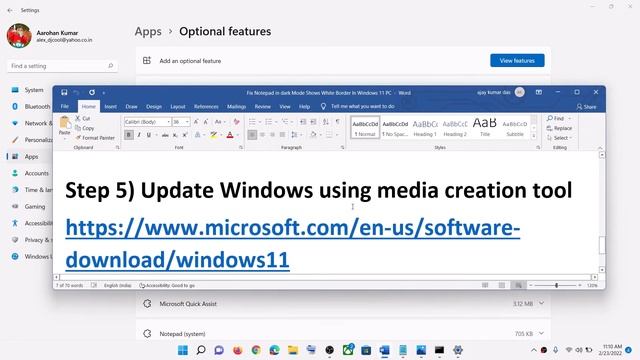Click Replace in Editing group
This screenshot has width=640, height=360.
coord(559,128)
